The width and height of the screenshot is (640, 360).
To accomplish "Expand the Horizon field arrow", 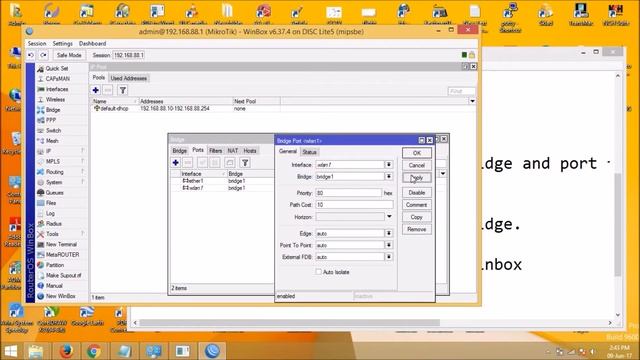I will [389, 217].
